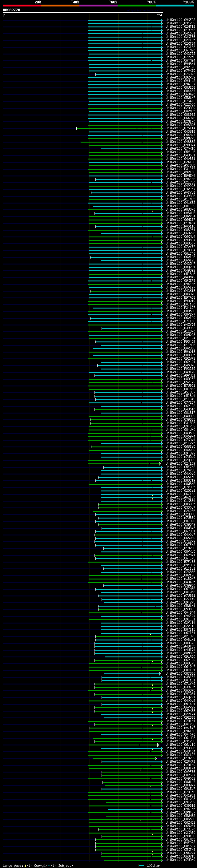Select UniRef100_B8YI13 hit
Screen dimensions: 197x868
[180, 630]
